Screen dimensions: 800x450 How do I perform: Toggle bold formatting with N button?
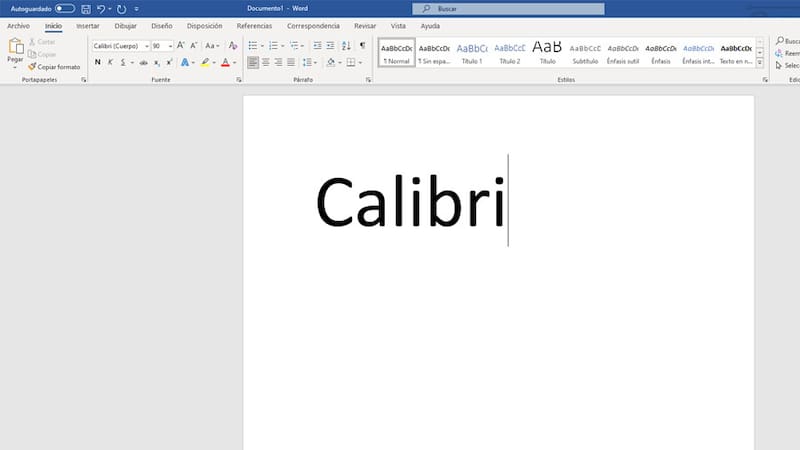coord(97,62)
